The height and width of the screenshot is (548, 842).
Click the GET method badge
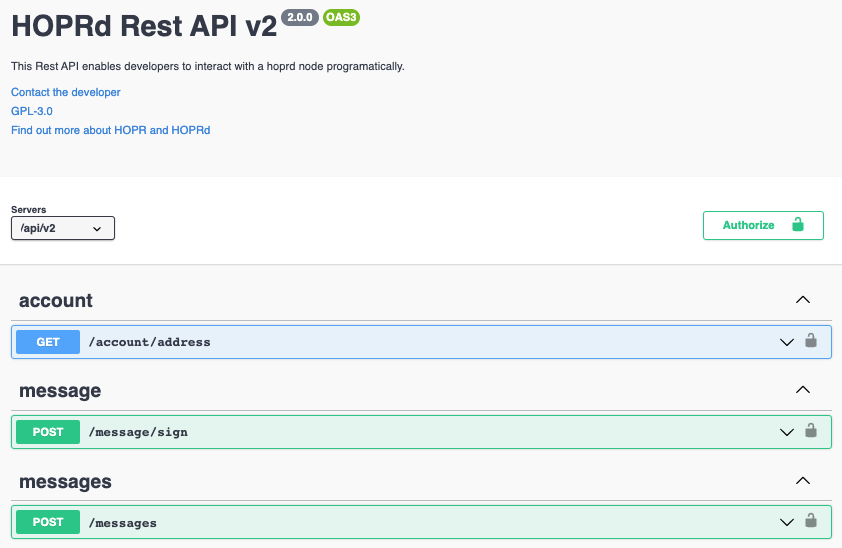[48, 342]
